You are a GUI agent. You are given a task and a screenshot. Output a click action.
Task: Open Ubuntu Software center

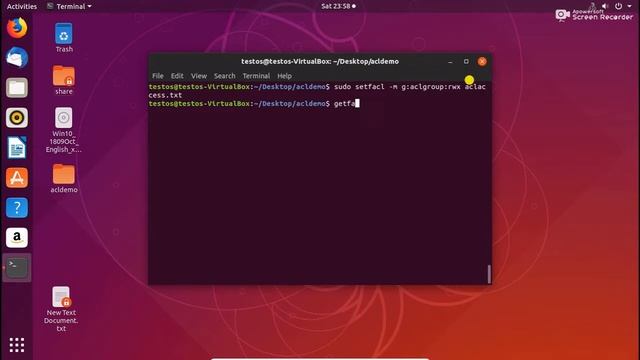(17, 178)
